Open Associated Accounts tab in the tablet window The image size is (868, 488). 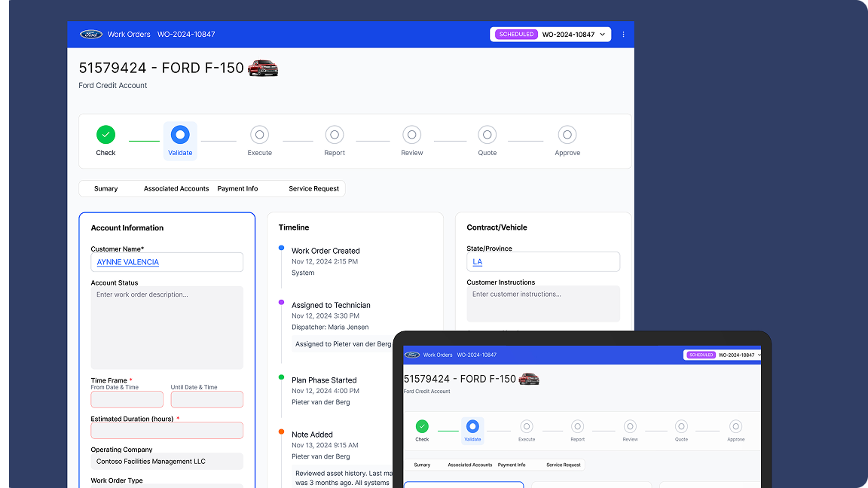click(x=470, y=465)
